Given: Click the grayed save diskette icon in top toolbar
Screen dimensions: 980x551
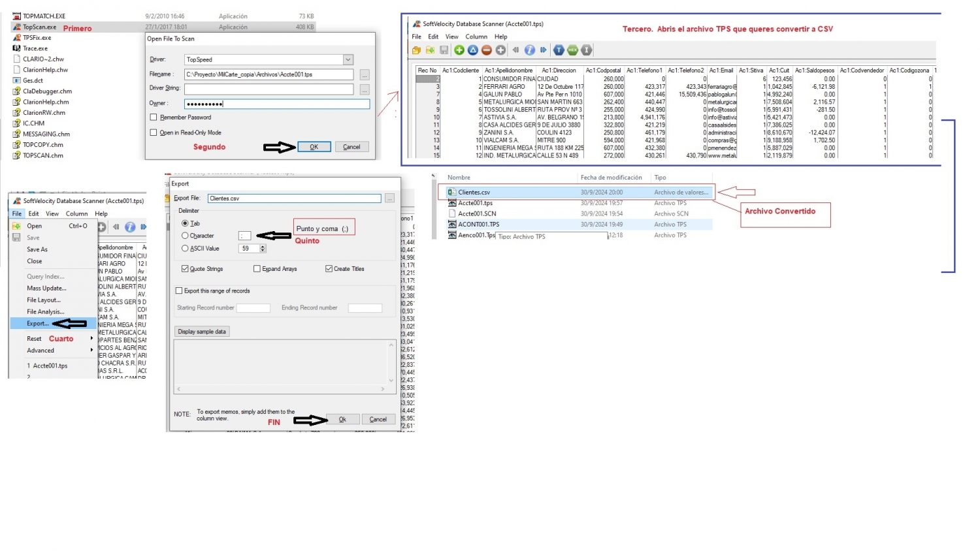Looking at the screenshot, I should tap(444, 50).
